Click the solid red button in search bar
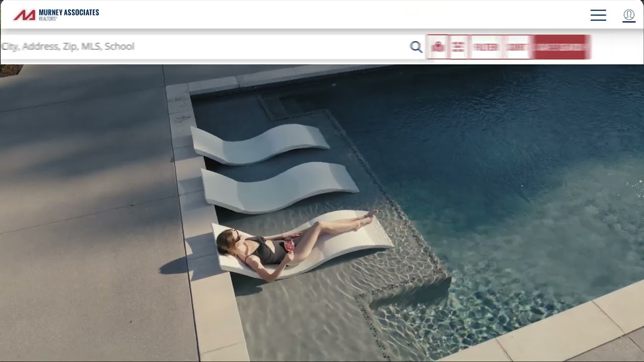The height and width of the screenshot is (362, 644). click(561, 47)
